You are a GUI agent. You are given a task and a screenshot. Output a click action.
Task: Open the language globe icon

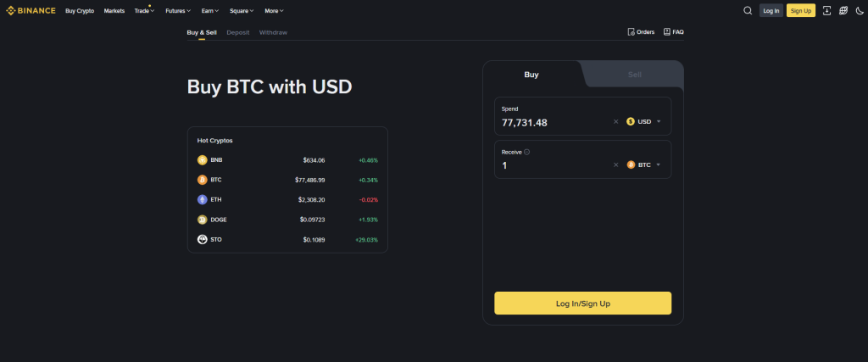(843, 11)
